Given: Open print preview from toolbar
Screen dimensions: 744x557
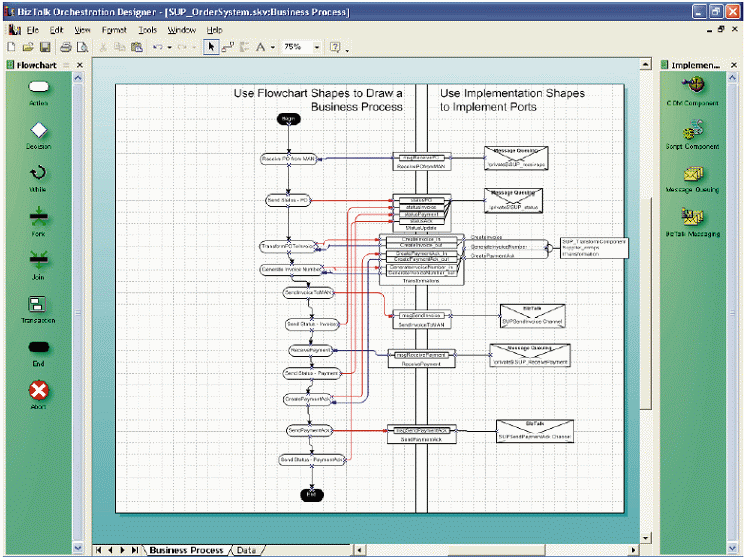Looking at the screenshot, I should (83, 47).
